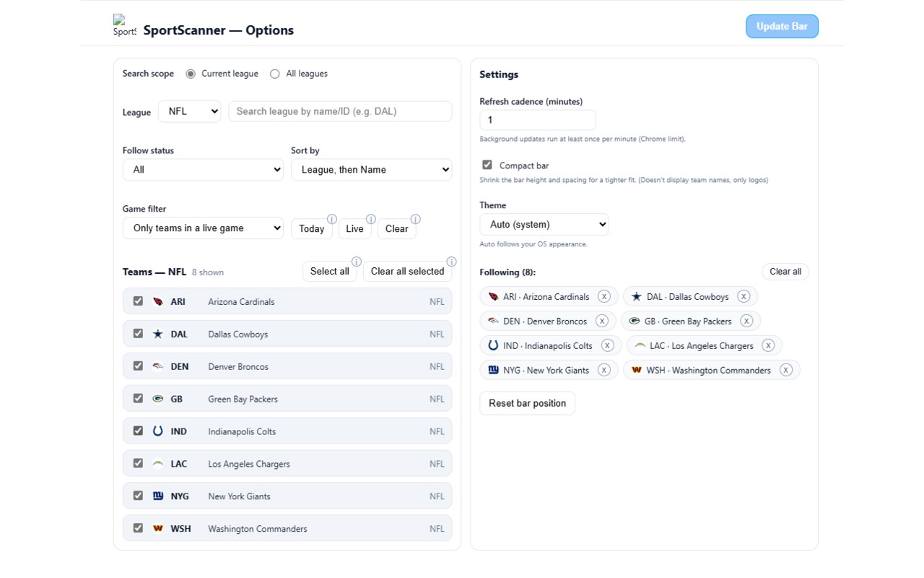Select the All leagues radio option

[275, 74]
